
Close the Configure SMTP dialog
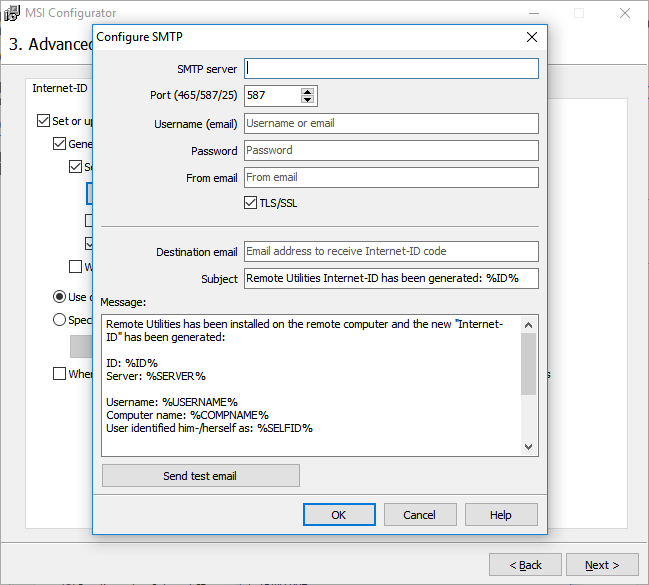tap(532, 37)
